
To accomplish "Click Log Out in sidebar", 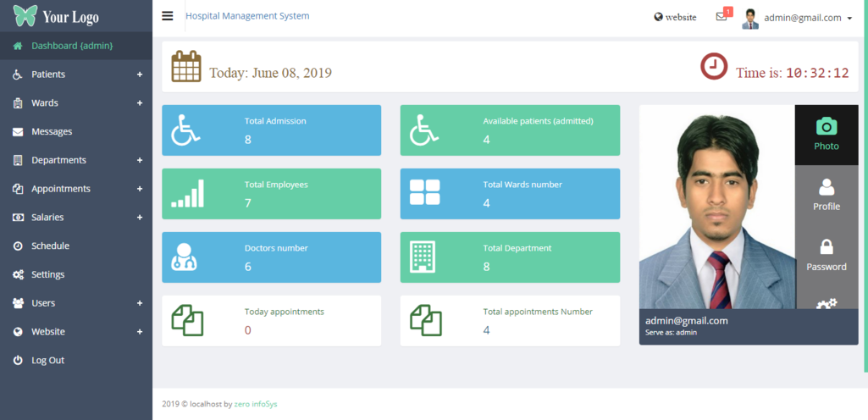I will click(x=47, y=360).
